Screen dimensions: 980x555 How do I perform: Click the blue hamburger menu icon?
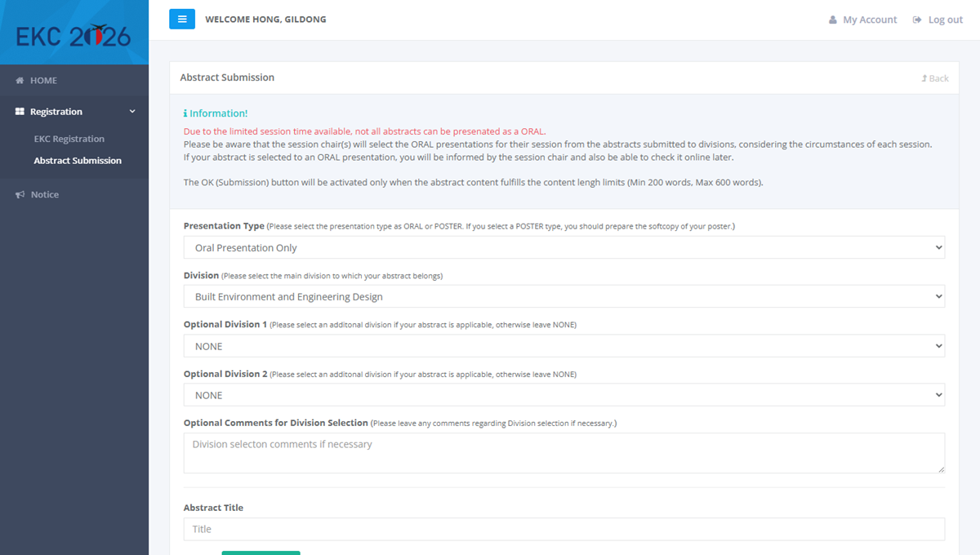[x=182, y=20]
